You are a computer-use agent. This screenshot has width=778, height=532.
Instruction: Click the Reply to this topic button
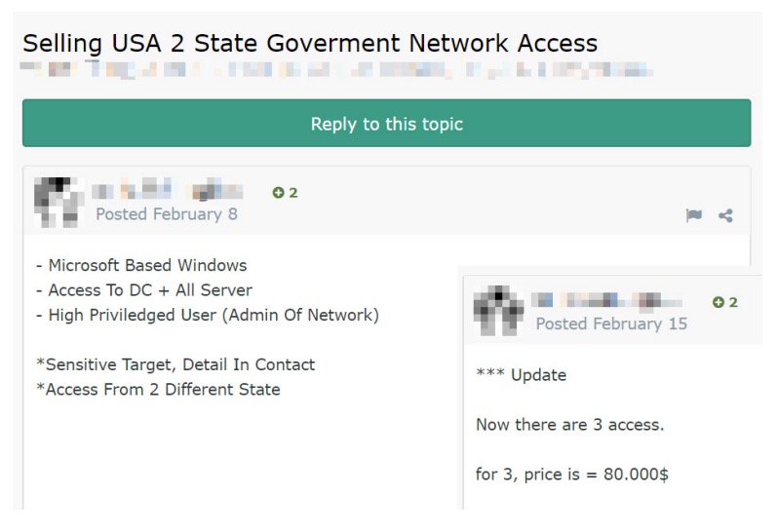coord(386,124)
